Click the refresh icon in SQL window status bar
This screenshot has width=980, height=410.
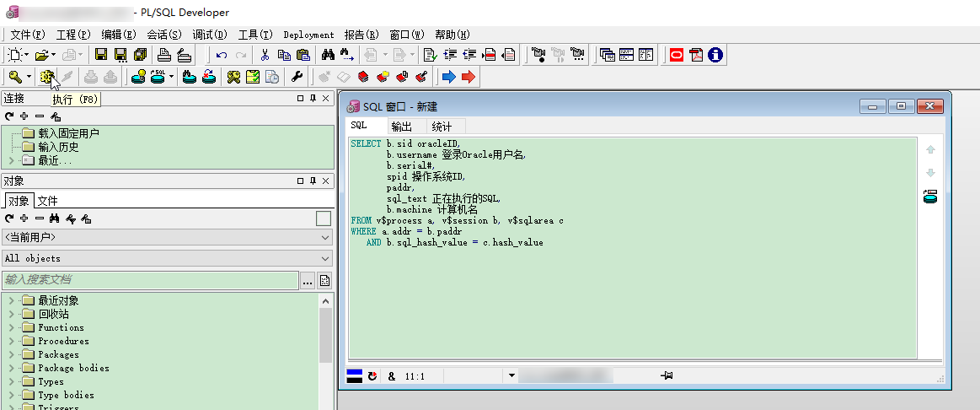point(372,375)
